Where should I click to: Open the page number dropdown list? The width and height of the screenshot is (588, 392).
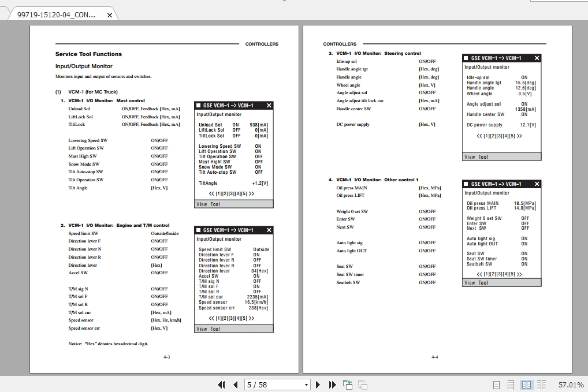pos(306,384)
